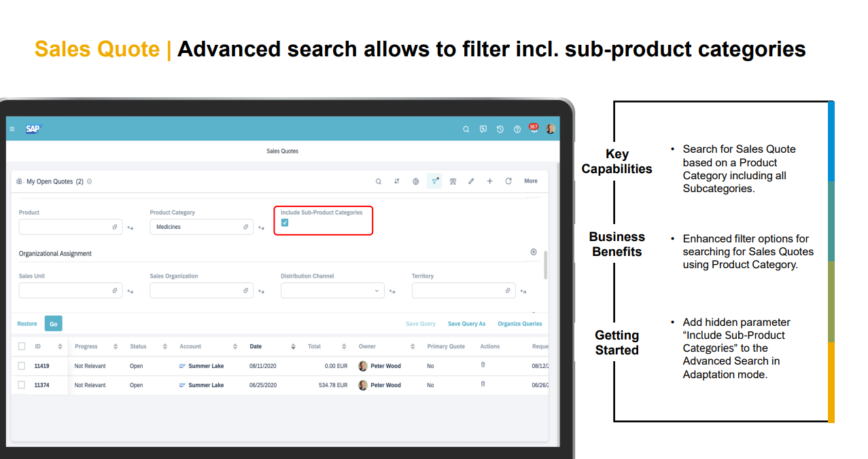Delete quote 11374 with trash icon

[x=483, y=384]
